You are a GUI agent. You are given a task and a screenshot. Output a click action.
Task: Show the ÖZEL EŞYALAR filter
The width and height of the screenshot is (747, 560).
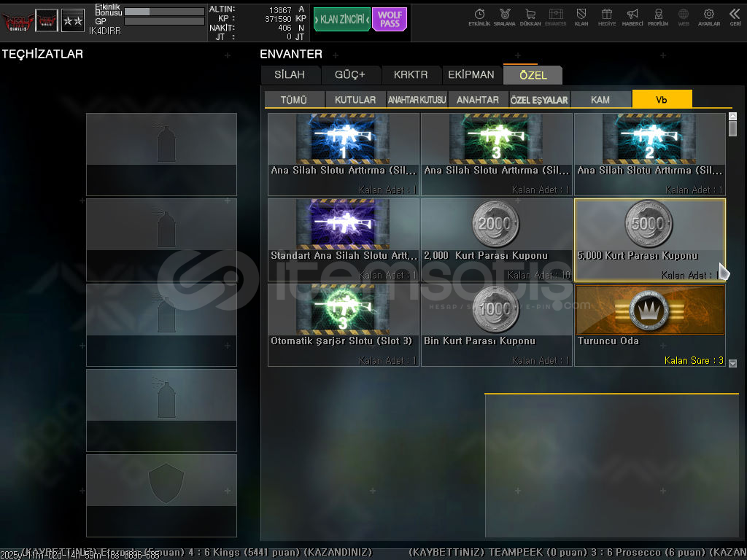click(x=539, y=99)
